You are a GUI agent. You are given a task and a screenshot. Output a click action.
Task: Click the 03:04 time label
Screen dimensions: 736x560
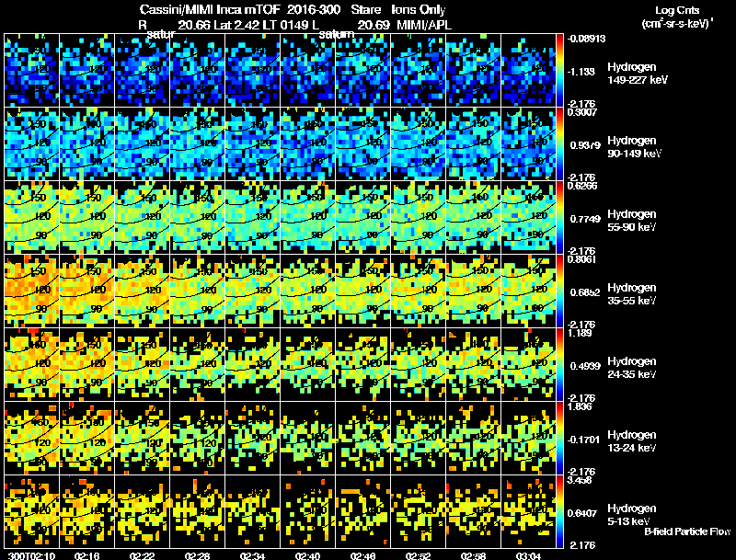[x=528, y=555]
